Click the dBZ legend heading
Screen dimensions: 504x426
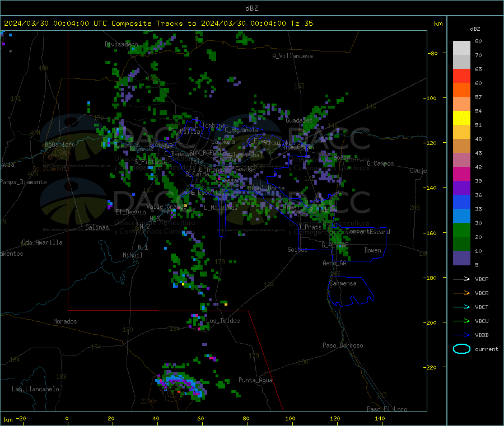tap(475, 29)
